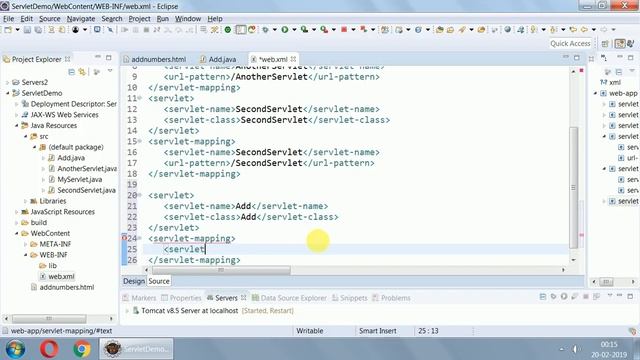Open the Navigate menu
The width and height of the screenshot is (640, 360).
pyautogui.click(x=81, y=19)
